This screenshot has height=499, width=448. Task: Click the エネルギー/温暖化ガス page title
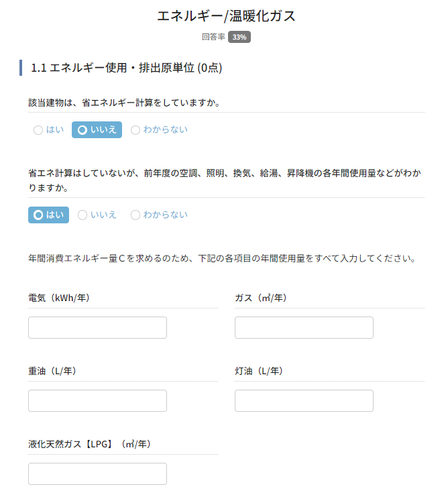(x=226, y=15)
